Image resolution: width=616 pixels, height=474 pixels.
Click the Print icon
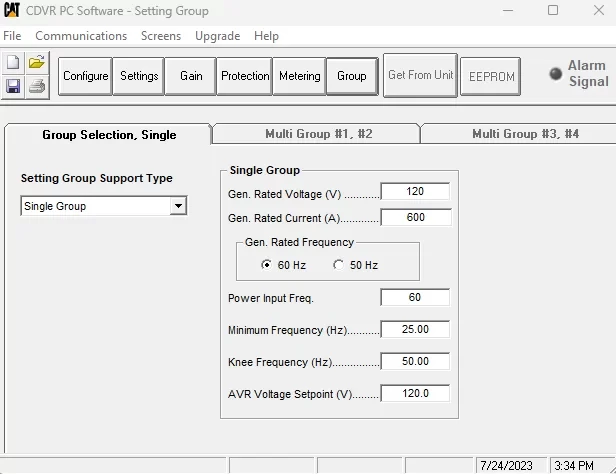tap(37, 87)
